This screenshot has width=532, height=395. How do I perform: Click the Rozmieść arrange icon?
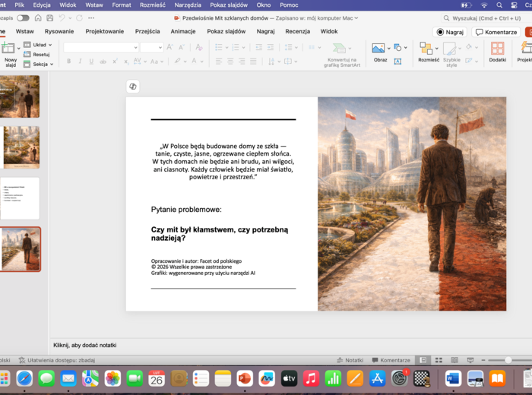426,49
